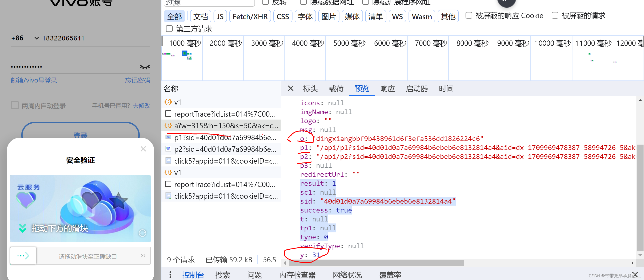Open DevTools drawer three-dot menu
Screen dimensions: 644x280
[x=170, y=275]
